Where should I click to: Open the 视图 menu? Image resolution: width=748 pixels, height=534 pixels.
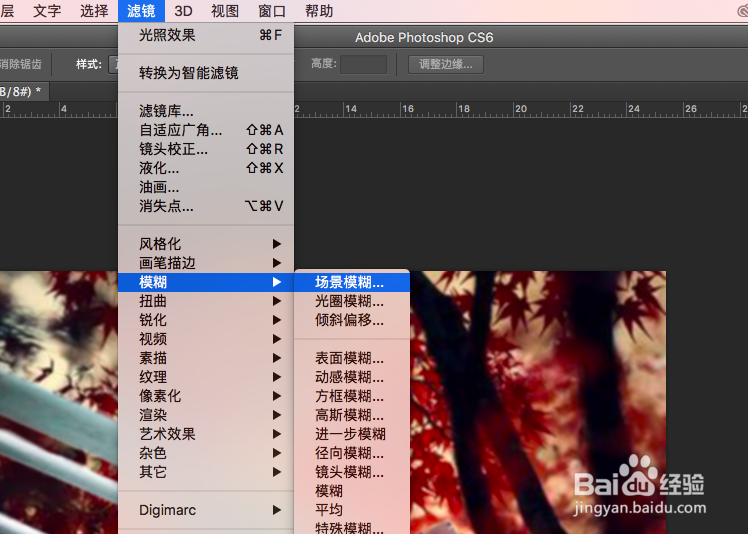click(225, 10)
